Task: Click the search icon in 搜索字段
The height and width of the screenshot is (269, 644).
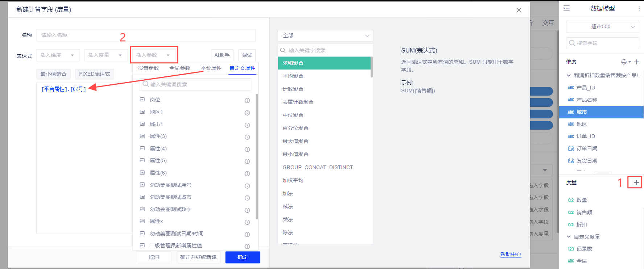Action: click(x=572, y=43)
